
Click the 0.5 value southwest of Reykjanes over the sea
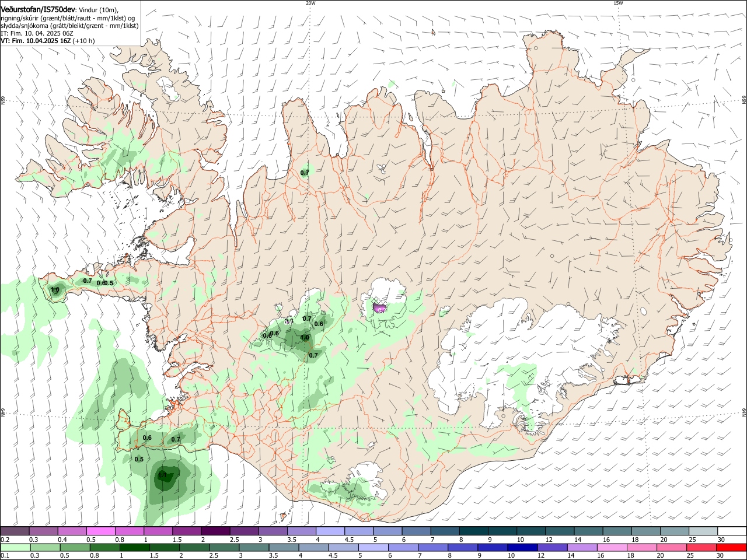(139, 459)
